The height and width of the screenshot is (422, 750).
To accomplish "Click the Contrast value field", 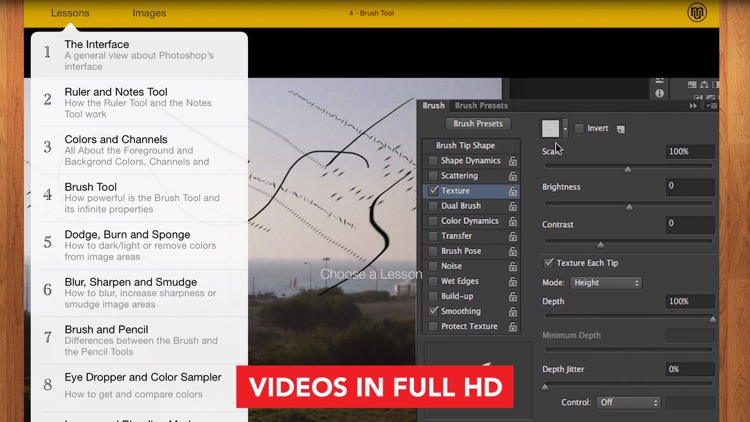I will [x=690, y=224].
